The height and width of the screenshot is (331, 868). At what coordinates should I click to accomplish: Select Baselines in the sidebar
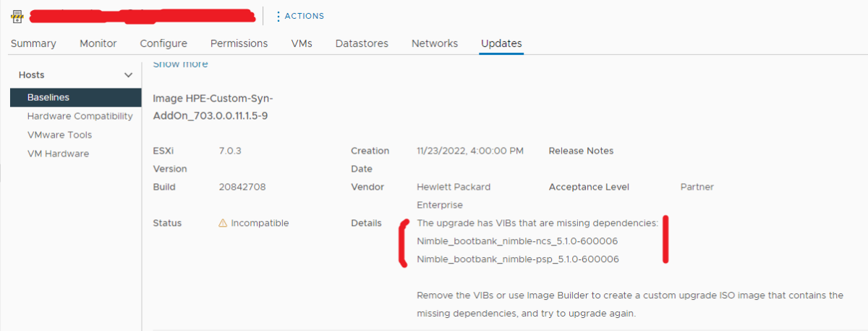click(x=48, y=97)
